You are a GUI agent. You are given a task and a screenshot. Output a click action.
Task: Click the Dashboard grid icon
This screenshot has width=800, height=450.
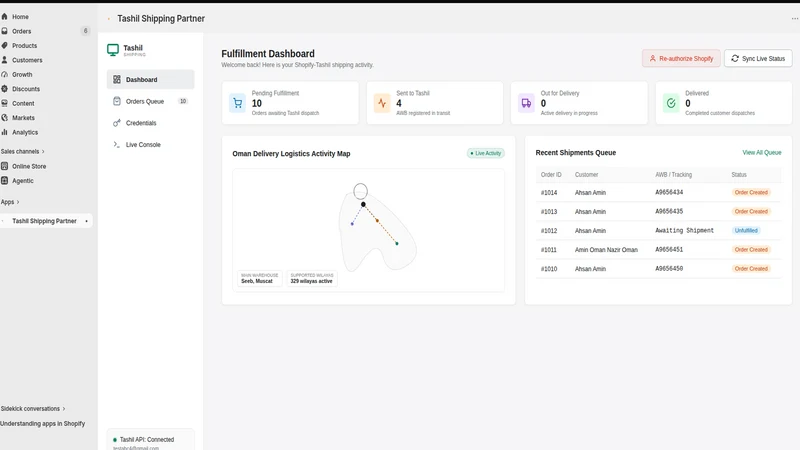click(x=117, y=80)
